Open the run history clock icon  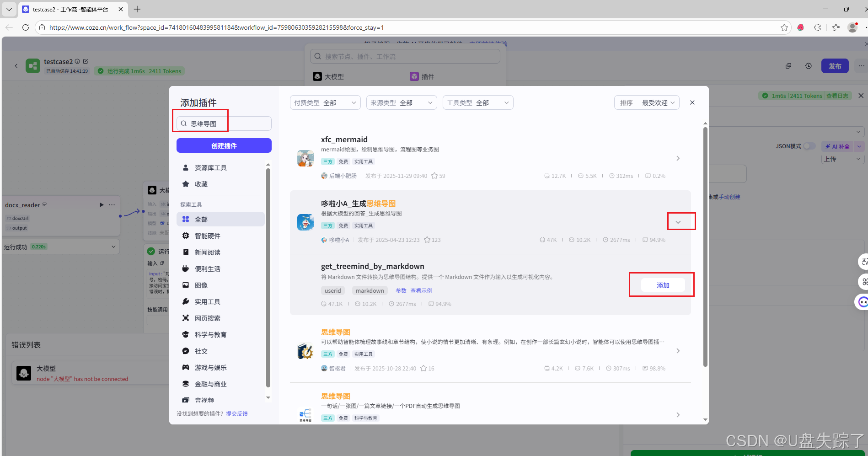pos(809,66)
